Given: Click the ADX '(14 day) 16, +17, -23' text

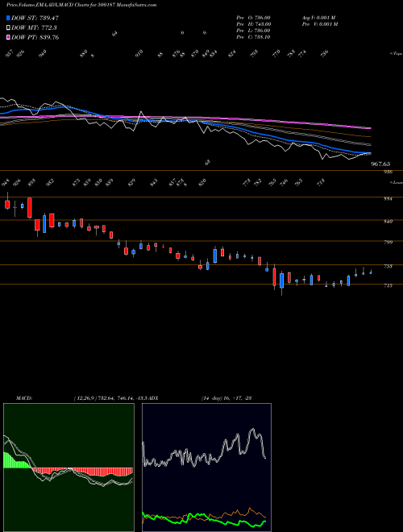Looking at the screenshot, I should 226,398.
